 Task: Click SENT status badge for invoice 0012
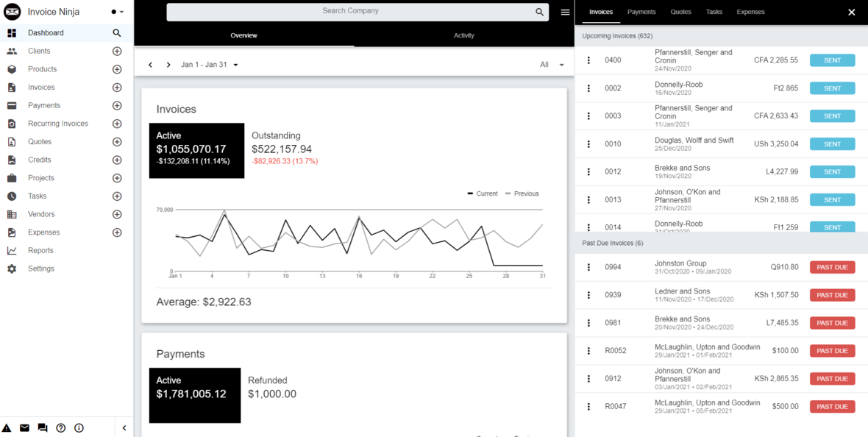coord(832,171)
